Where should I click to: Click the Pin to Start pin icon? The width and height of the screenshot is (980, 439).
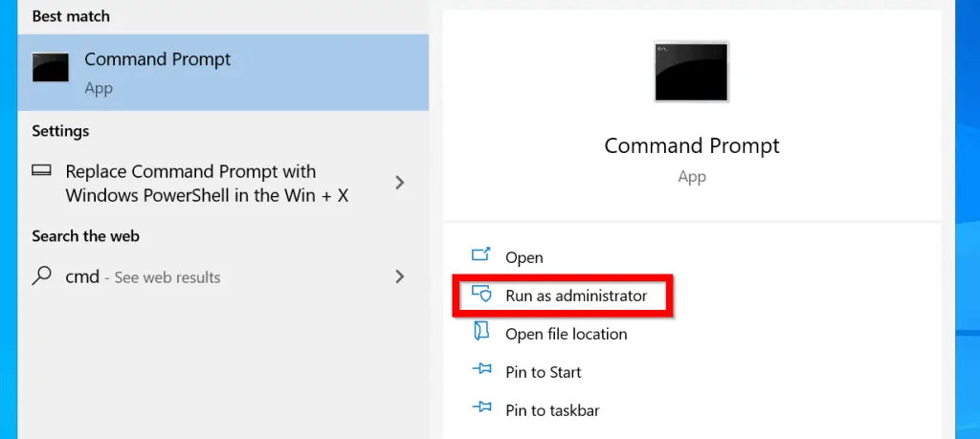pyautogui.click(x=481, y=371)
